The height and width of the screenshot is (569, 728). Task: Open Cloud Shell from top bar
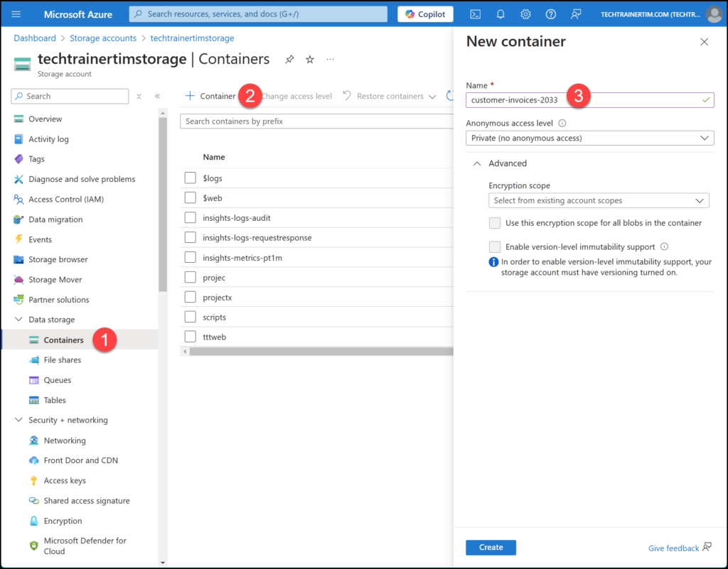(x=476, y=14)
